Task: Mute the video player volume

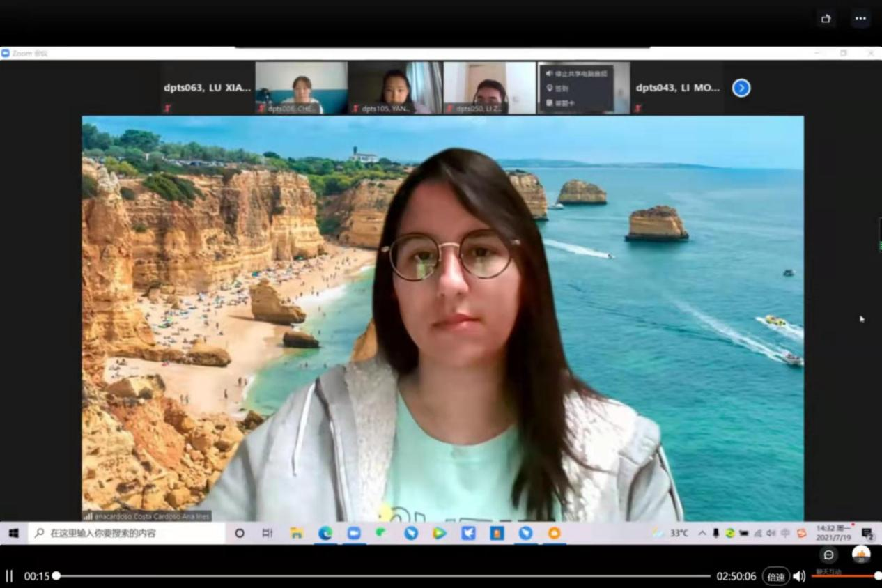Action: coord(799,576)
